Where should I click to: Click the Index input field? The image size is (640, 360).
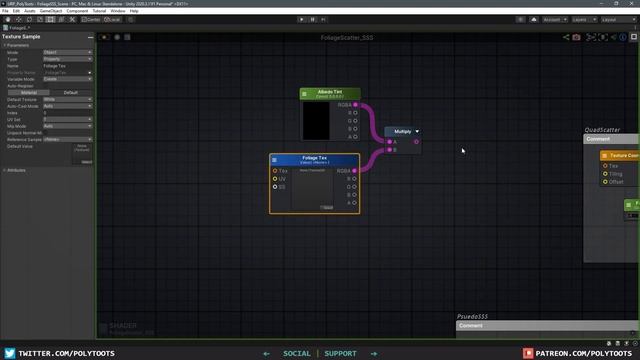point(67,113)
